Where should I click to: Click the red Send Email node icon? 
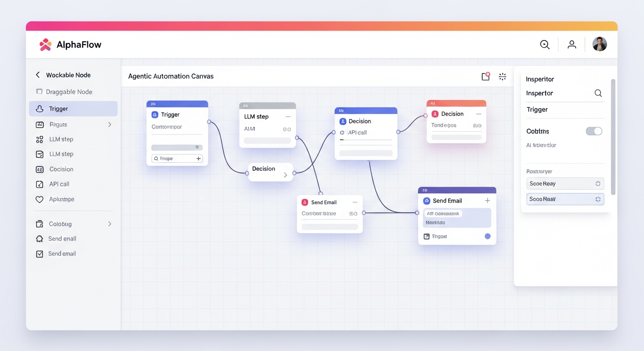tap(305, 202)
